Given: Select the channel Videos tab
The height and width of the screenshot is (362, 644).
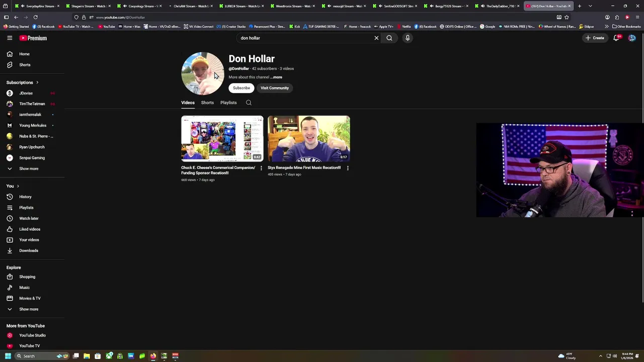Looking at the screenshot, I should click(x=188, y=103).
